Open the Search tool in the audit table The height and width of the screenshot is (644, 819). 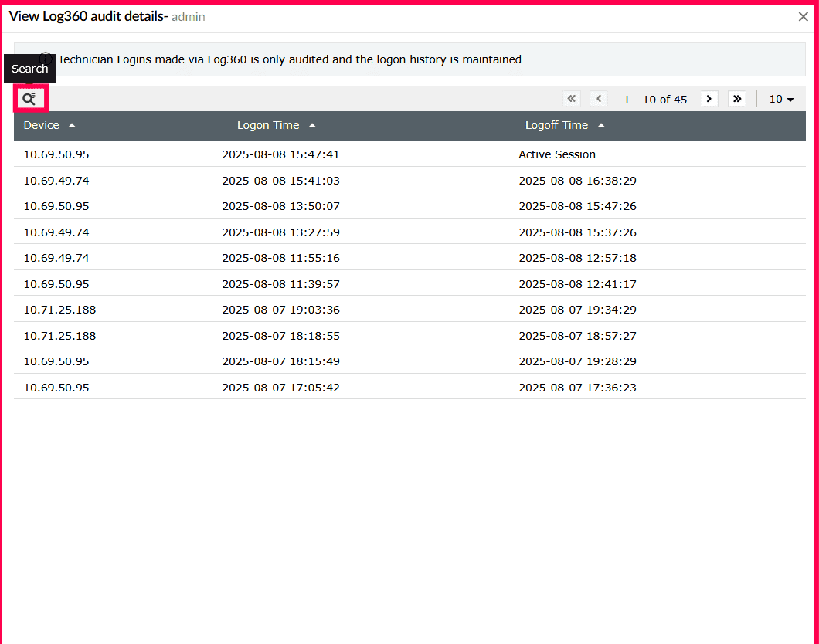(29, 99)
